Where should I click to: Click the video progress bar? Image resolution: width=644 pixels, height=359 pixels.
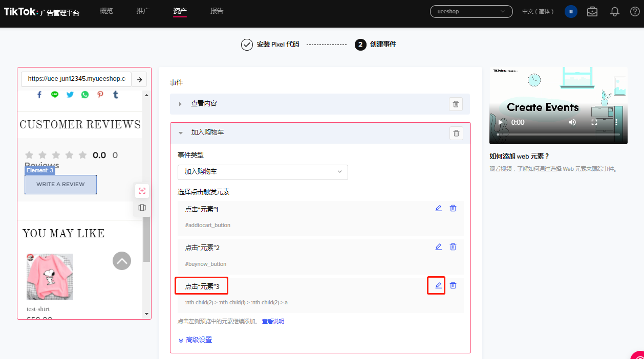coord(558,134)
